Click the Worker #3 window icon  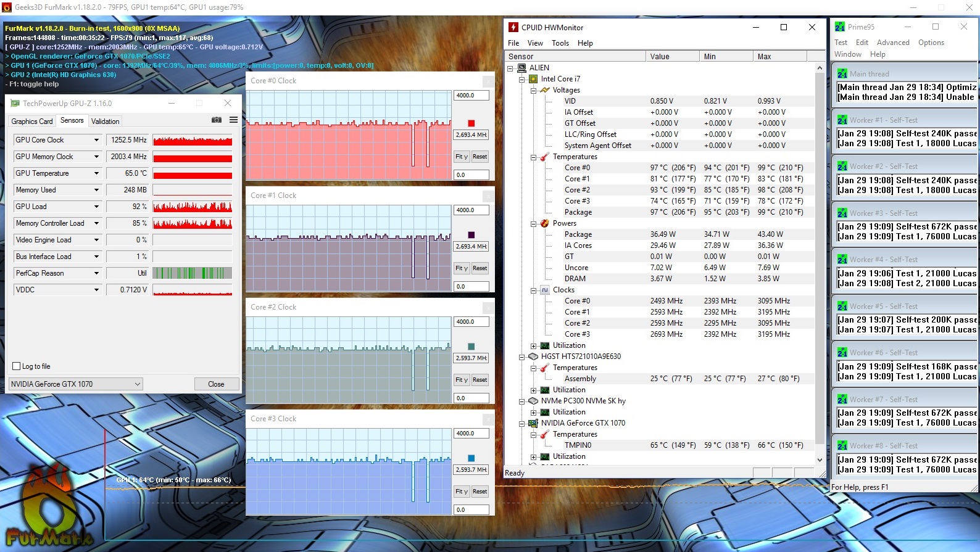click(x=842, y=213)
